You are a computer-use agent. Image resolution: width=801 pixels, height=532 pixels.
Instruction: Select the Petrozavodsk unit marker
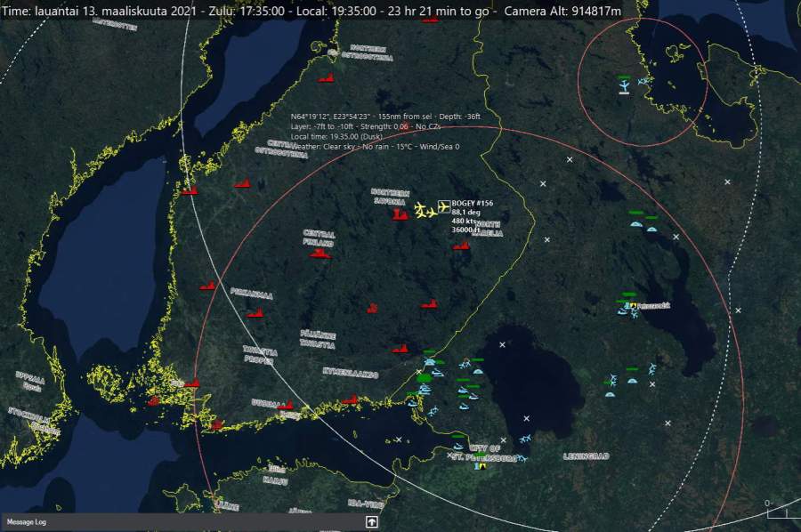(632, 305)
